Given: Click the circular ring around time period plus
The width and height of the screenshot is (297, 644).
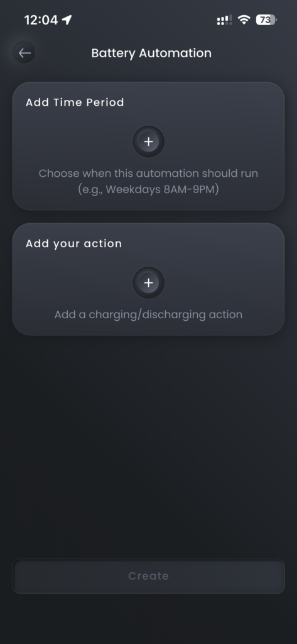Looking at the screenshot, I should coord(148,142).
